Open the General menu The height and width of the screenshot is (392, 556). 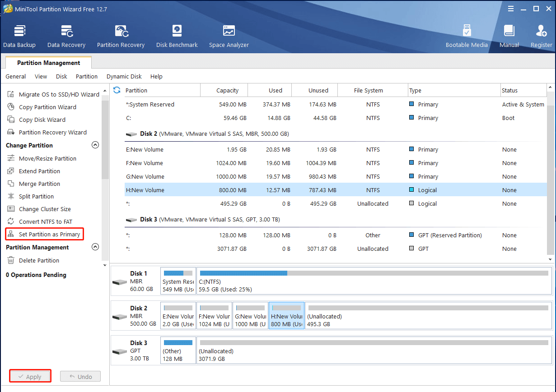(16, 76)
